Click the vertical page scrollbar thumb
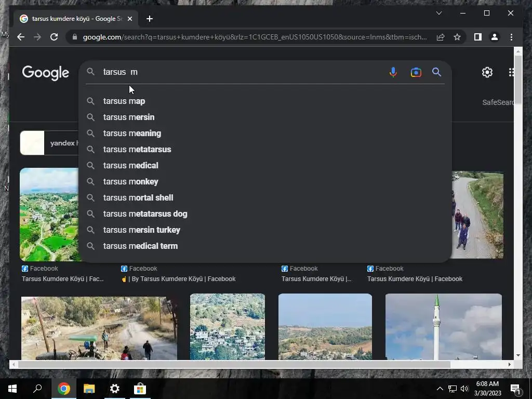Viewport: 532px width, 399px height. coord(518,79)
